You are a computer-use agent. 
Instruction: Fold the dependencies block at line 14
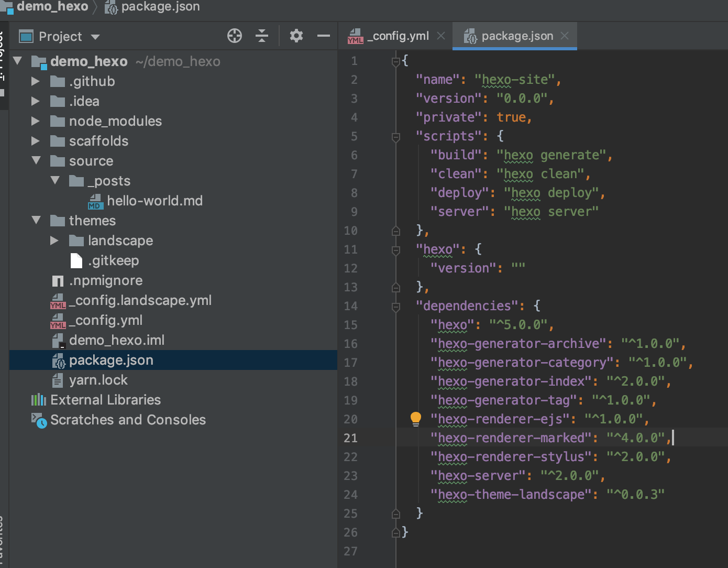(396, 307)
